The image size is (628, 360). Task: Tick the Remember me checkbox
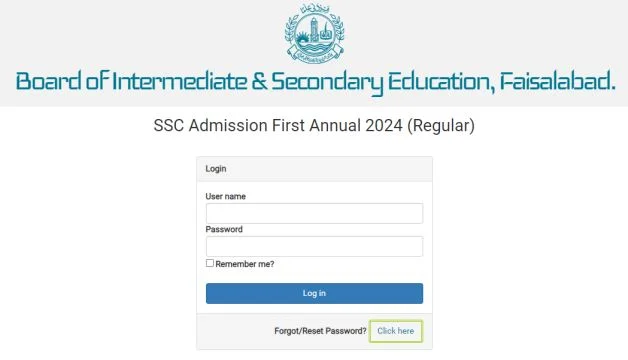click(209, 263)
